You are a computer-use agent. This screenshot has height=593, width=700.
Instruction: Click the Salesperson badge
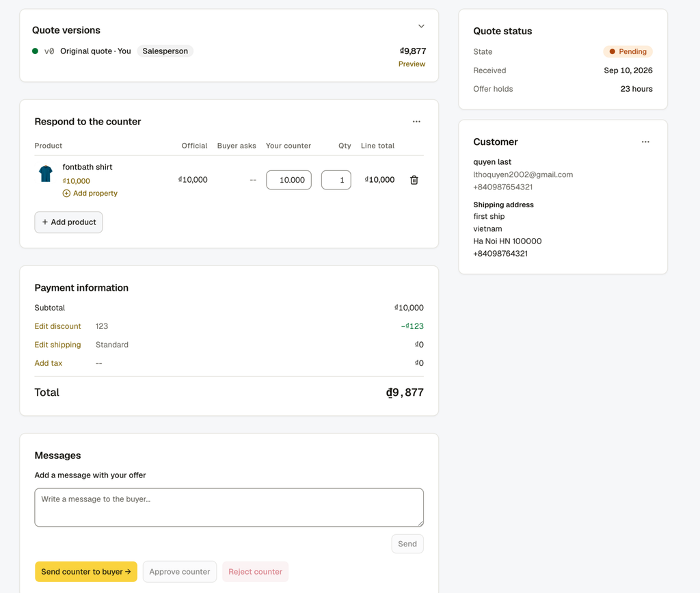pos(165,51)
